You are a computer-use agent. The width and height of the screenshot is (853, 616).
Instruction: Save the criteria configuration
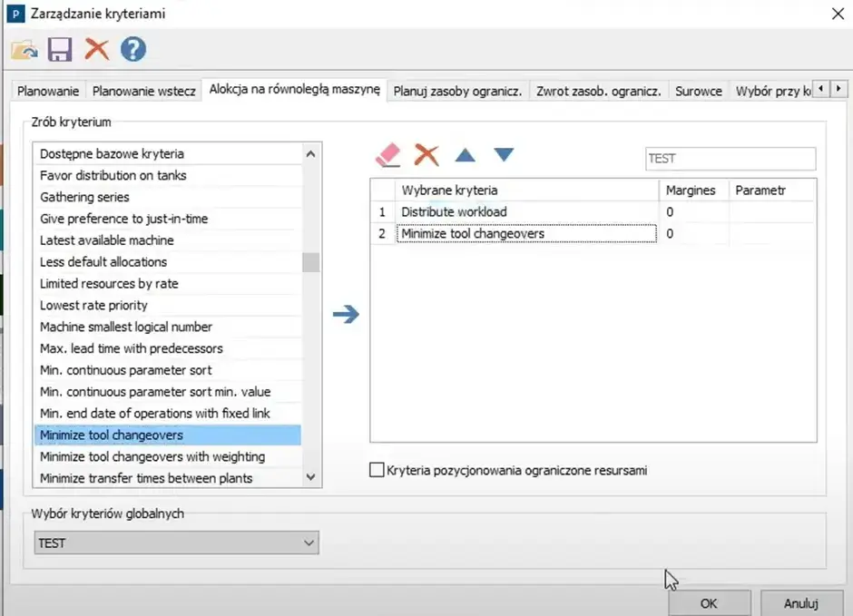59,50
